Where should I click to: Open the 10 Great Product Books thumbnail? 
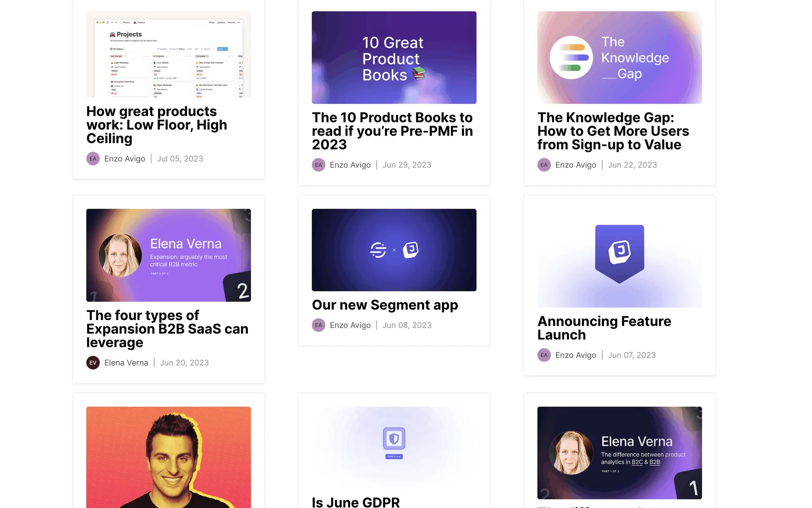[x=394, y=58]
